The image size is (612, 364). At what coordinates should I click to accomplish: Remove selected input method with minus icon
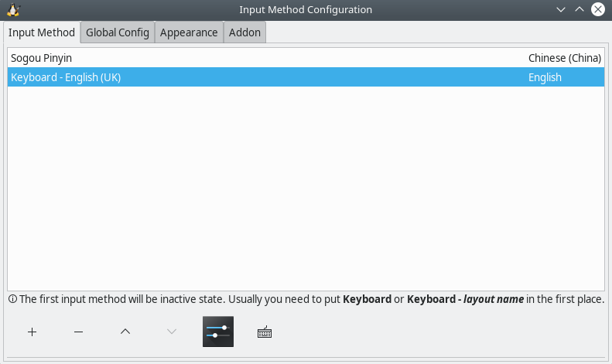click(78, 332)
